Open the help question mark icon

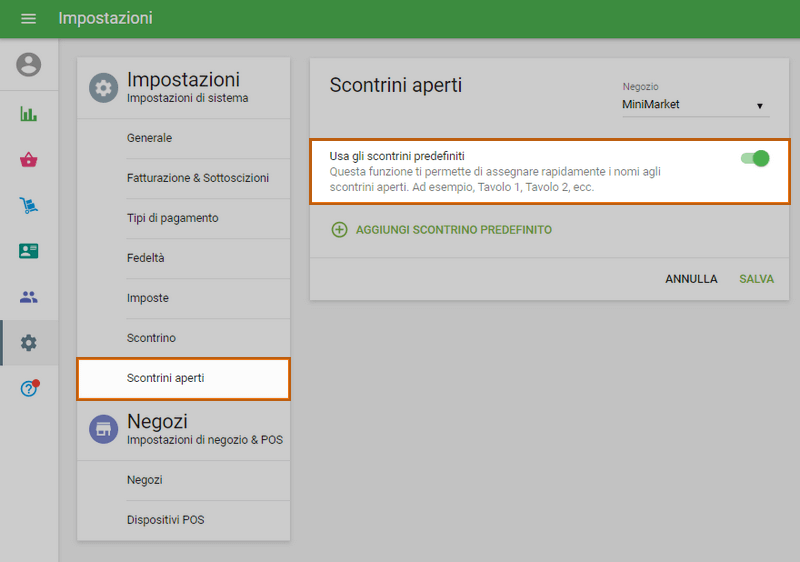coord(29,389)
